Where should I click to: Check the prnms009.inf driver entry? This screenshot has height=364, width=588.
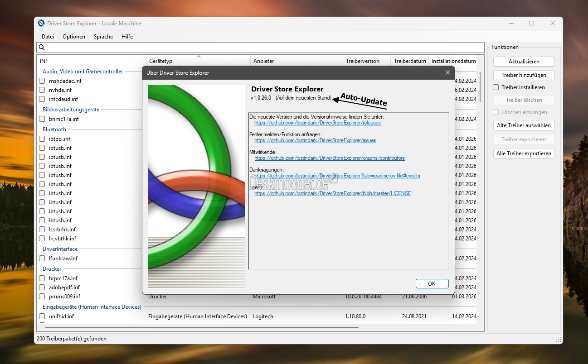tap(42, 297)
